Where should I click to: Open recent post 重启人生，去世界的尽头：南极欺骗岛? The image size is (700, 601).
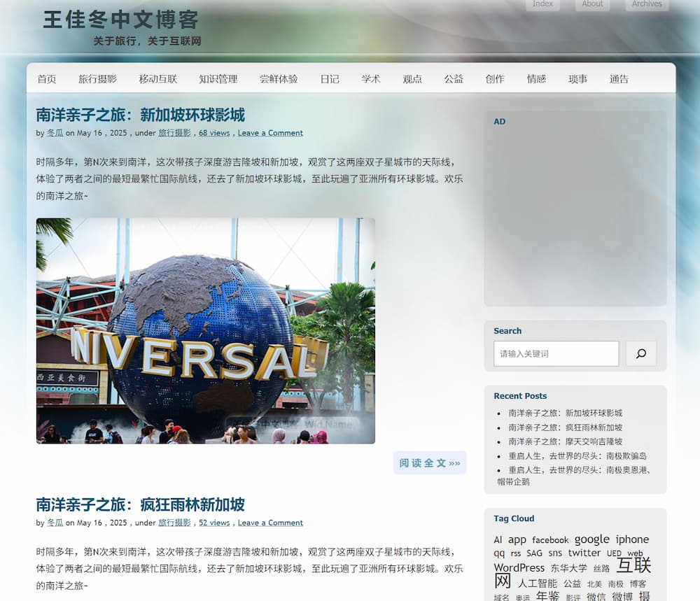(x=577, y=455)
